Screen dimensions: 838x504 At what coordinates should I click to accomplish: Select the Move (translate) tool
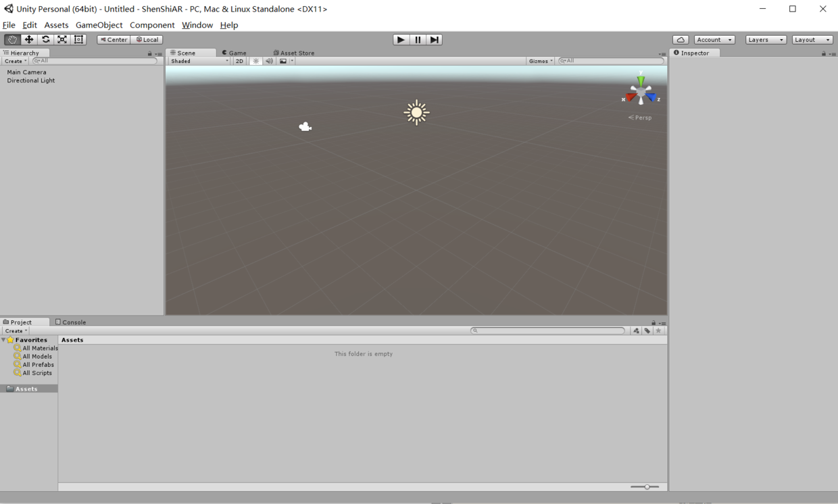(29, 39)
